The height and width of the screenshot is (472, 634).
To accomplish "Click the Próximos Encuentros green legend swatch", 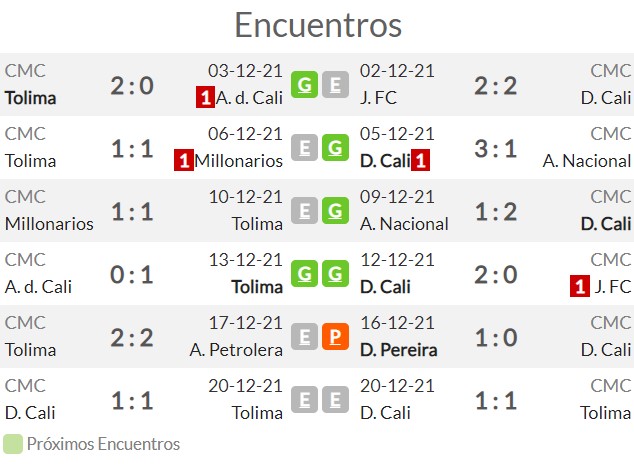I will [13, 444].
